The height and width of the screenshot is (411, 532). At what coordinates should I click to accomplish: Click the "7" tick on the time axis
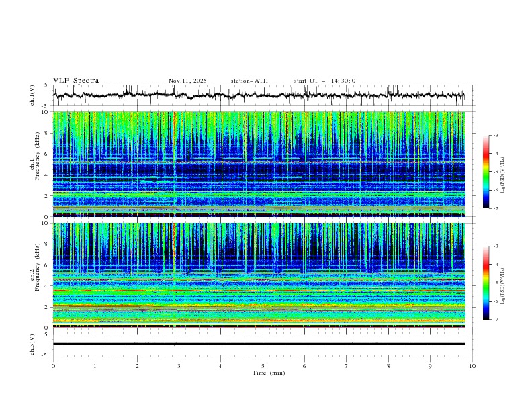click(x=347, y=366)
